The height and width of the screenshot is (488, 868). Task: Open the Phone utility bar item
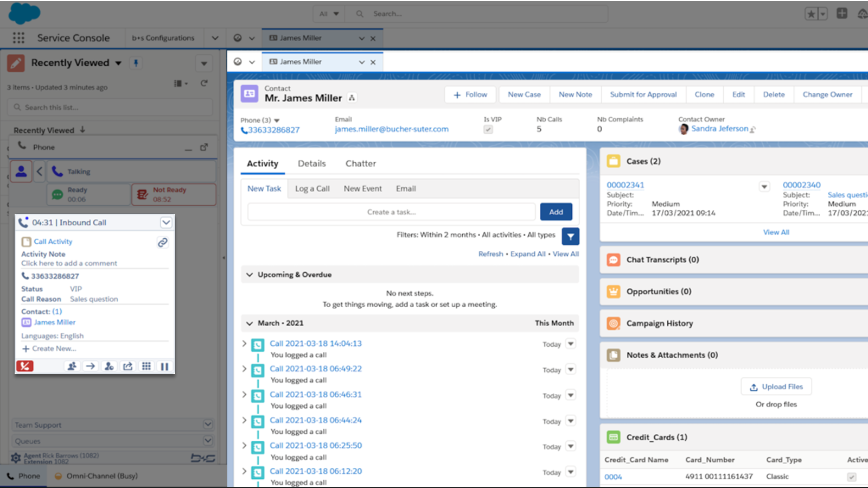tap(24, 476)
